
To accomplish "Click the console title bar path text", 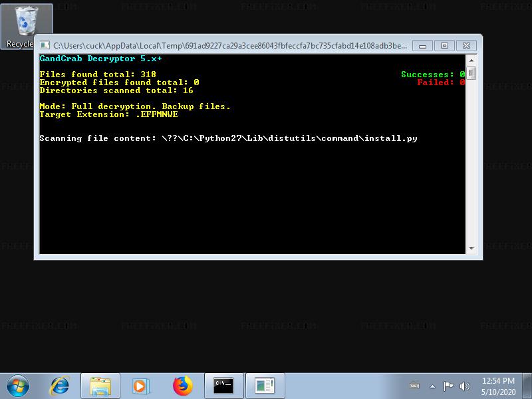I will tap(230, 45).
